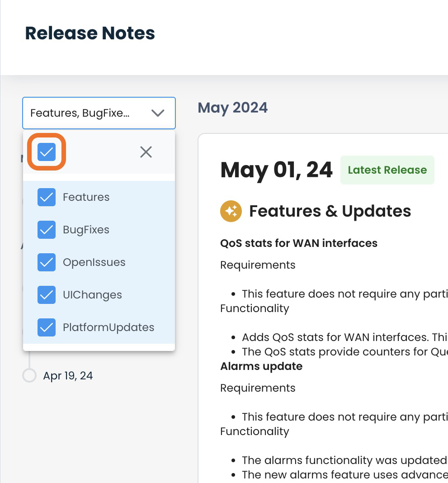The width and height of the screenshot is (448, 483).
Task: Click the BugFixes option label
Action: (x=86, y=230)
